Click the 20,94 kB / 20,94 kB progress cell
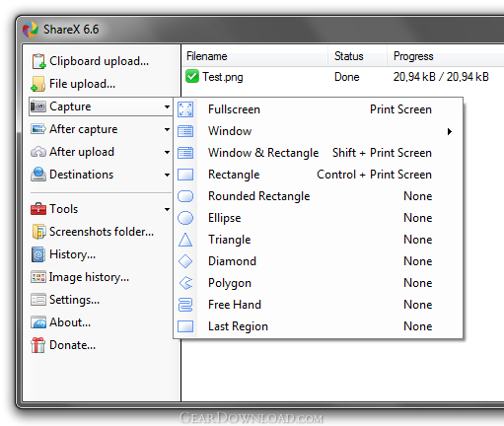This screenshot has width=504, height=426. [x=441, y=77]
